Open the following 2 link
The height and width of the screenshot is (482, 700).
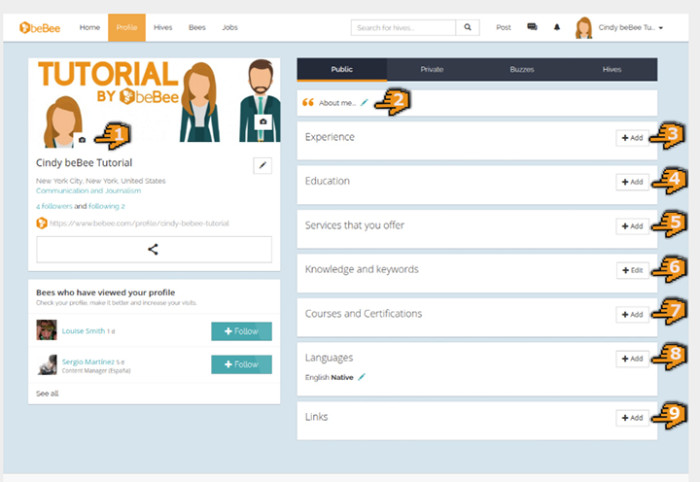(107, 206)
